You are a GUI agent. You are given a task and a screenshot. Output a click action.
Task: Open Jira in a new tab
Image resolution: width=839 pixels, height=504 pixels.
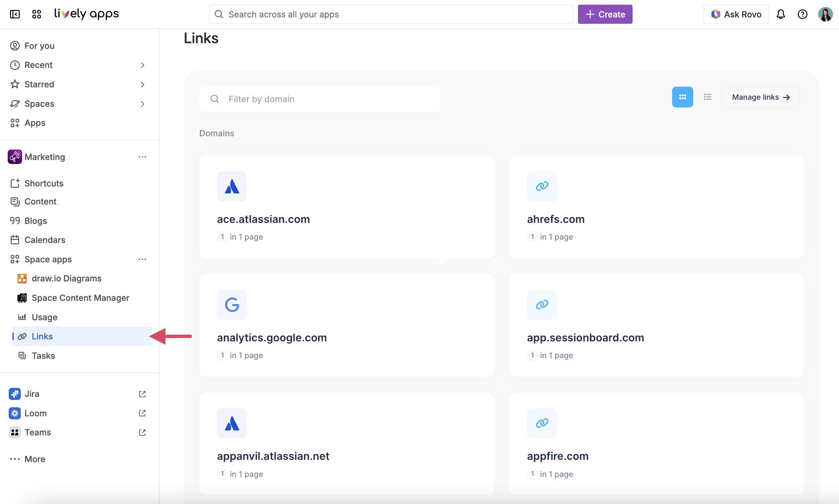pos(142,394)
